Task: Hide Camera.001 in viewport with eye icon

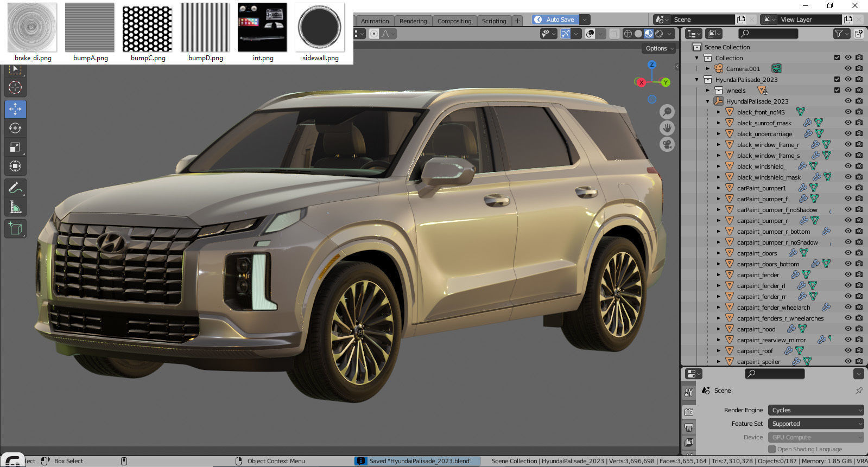Action: pos(848,68)
